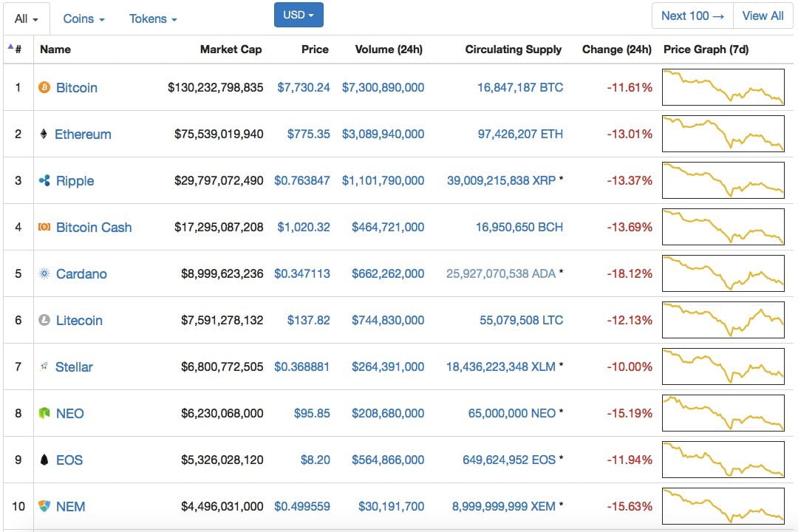Open the USD currency selector

coord(299,15)
